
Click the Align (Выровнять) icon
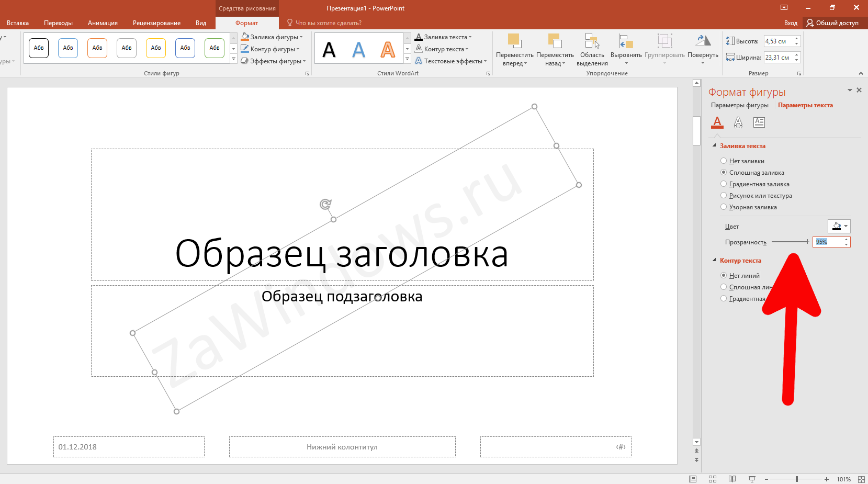coord(626,41)
